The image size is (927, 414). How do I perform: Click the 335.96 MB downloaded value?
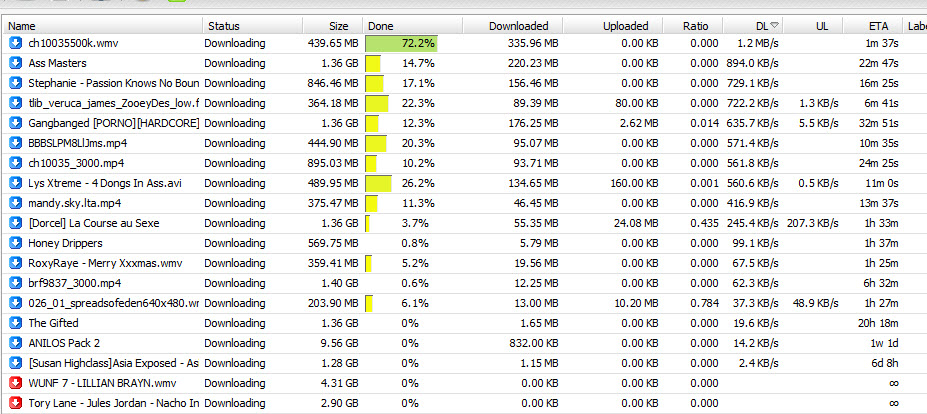pos(533,43)
